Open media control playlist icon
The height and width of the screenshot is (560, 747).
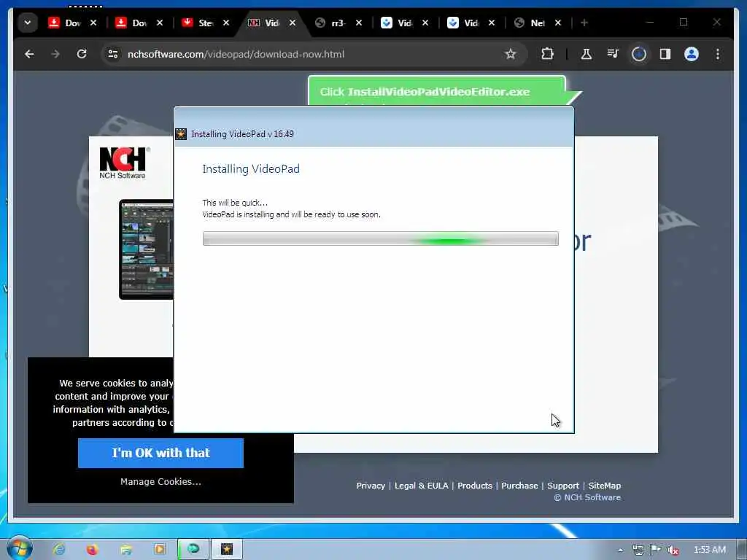tap(613, 54)
